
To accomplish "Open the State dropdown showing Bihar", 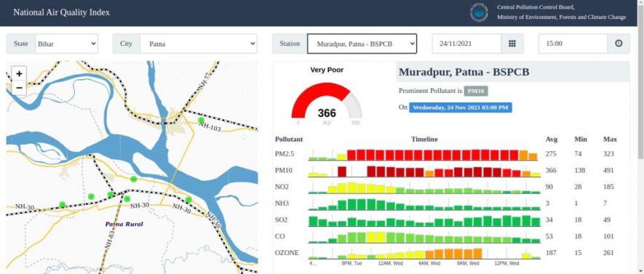I will [x=66, y=44].
